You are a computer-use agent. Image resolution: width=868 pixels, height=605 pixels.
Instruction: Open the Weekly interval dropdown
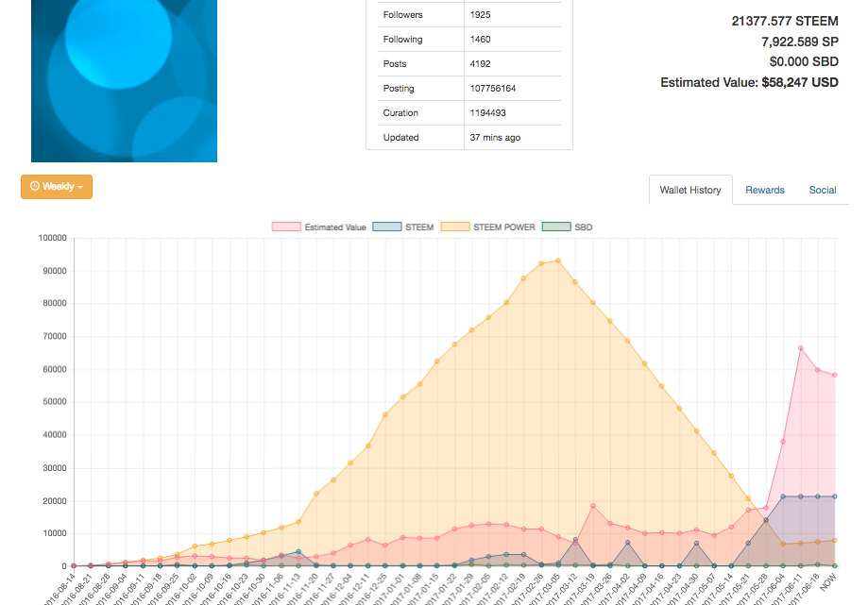(x=57, y=186)
